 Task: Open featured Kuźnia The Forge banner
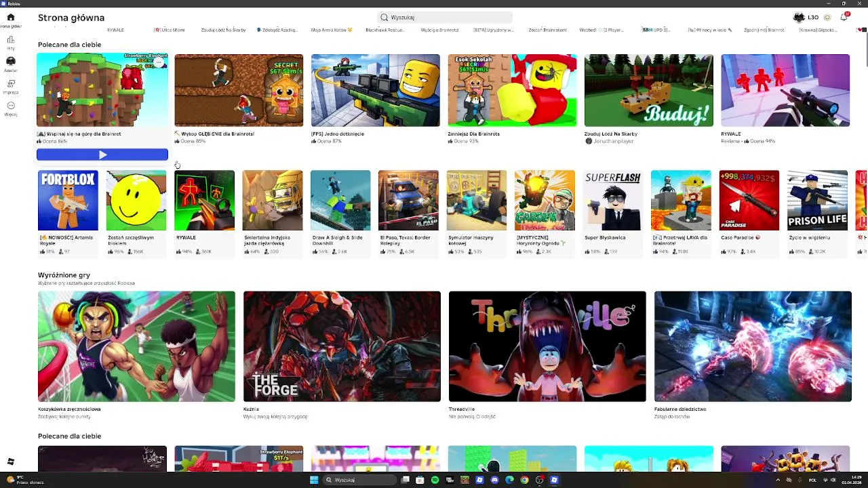(x=342, y=346)
